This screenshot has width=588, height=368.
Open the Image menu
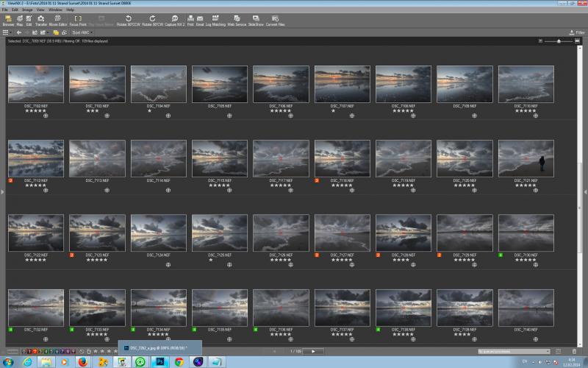point(27,10)
